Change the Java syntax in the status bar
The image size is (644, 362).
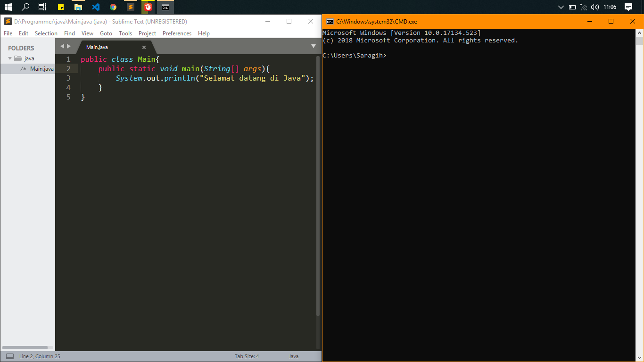(294, 356)
